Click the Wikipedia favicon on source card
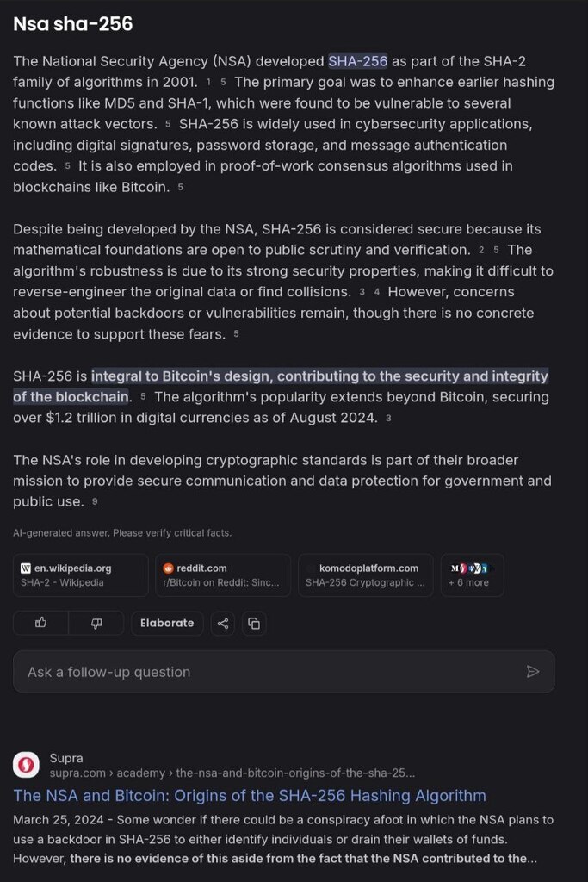This screenshot has height=882, width=588. pyautogui.click(x=26, y=568)
